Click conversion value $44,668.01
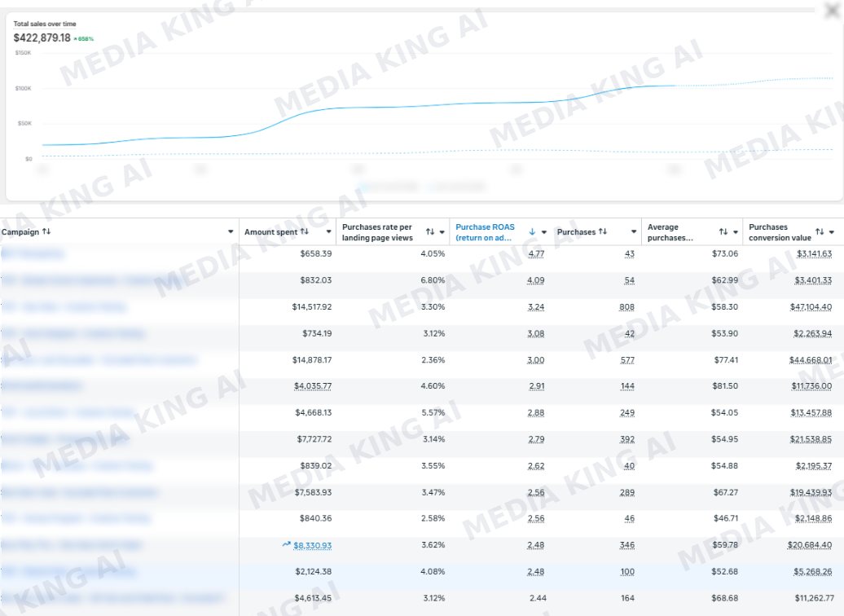 (811, 360)
